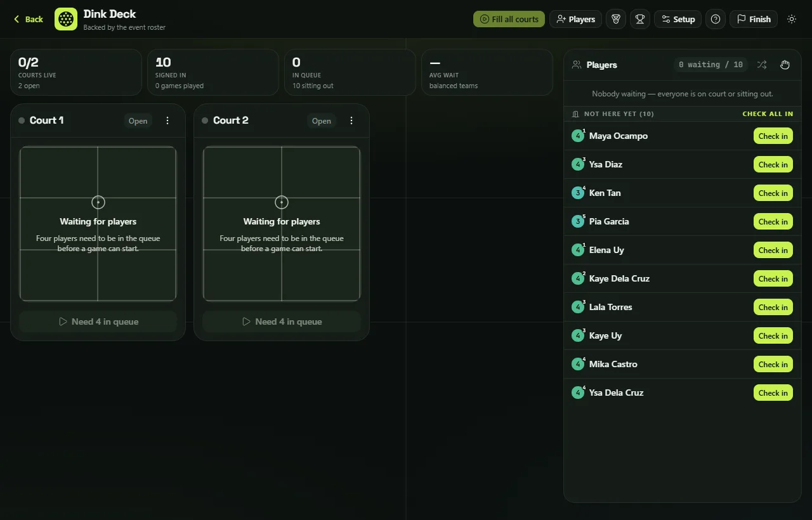Click the skill badge beside Lala Torres
812x520 pixels.
click(578, 307)
